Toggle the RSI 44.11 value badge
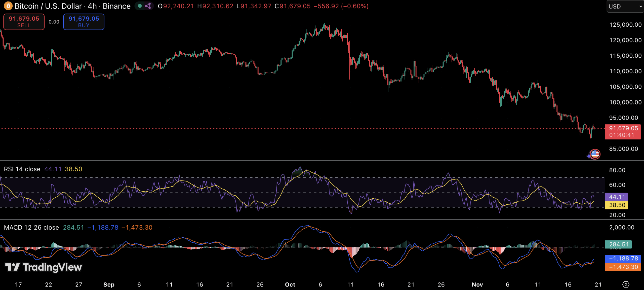644x290 pixels. tap(617, 197)
